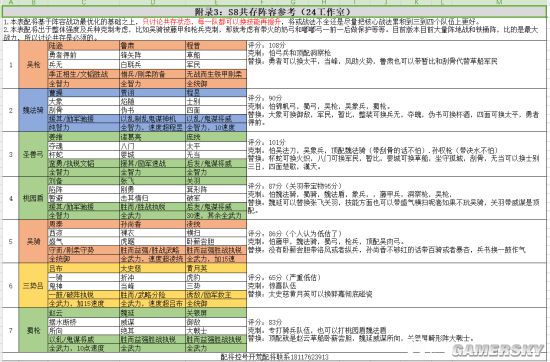Select the 鬼神 skill cell
This screenshot has width=550, height=362.
coord(83,286)
